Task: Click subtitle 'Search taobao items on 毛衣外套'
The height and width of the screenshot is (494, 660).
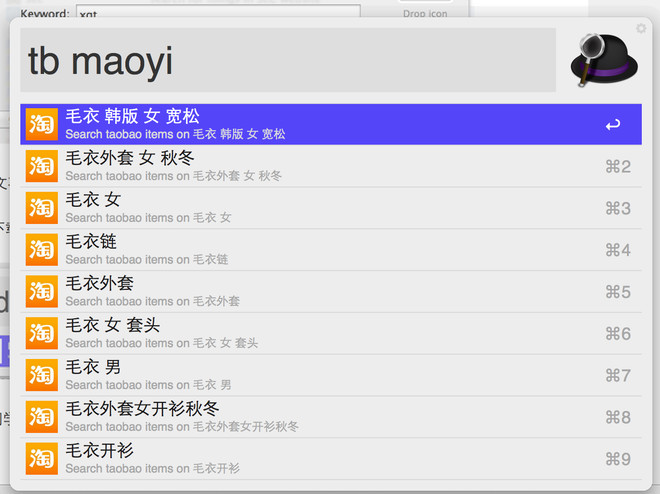Action: (x=153, y=301)
